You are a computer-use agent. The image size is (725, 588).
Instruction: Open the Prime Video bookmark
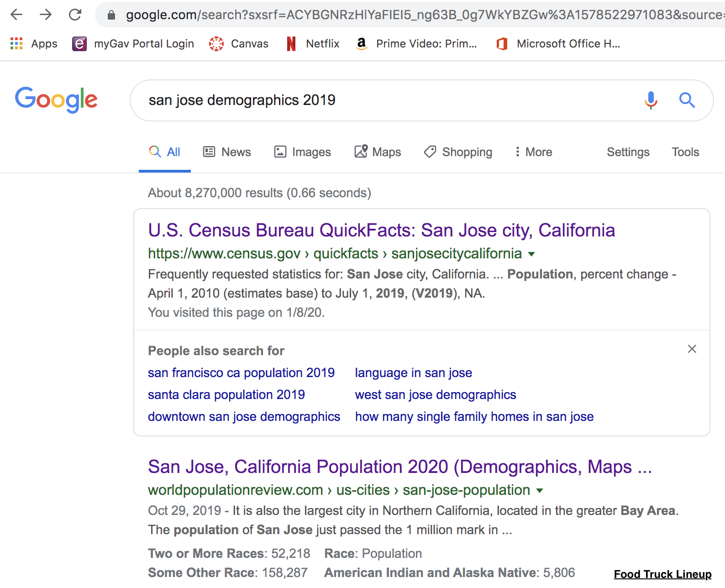click(416, 44)
